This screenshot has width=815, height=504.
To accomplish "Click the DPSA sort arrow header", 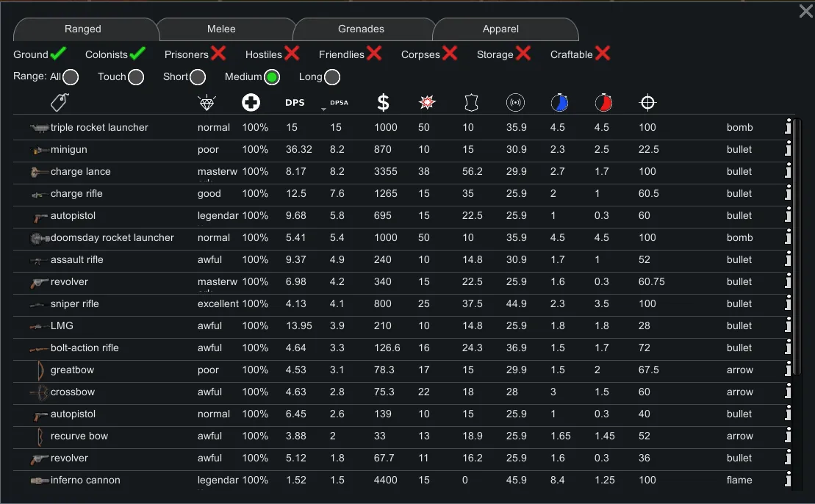I will (x=337, y=104).
